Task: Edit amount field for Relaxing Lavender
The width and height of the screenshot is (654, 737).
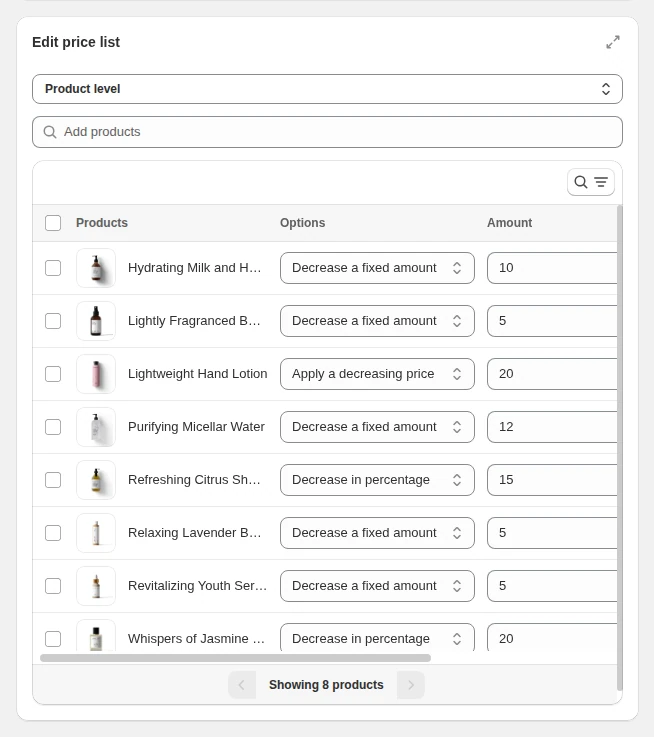Action: point(552,533)
